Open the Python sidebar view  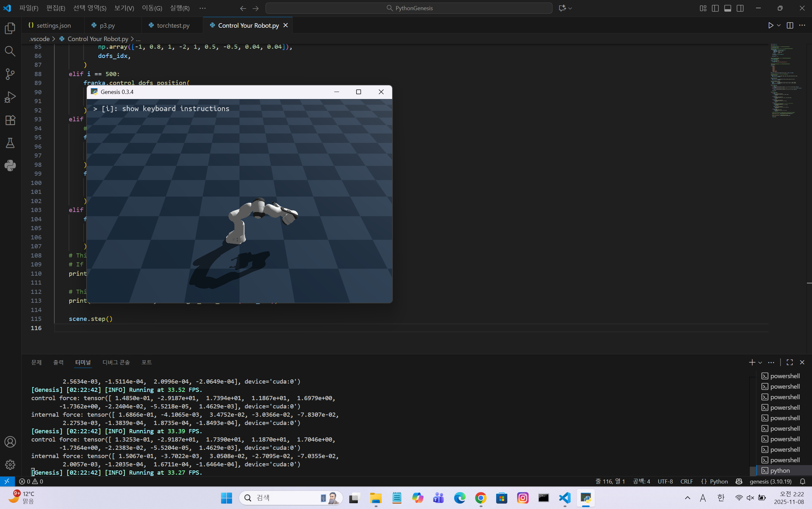(x=10, y=166)
